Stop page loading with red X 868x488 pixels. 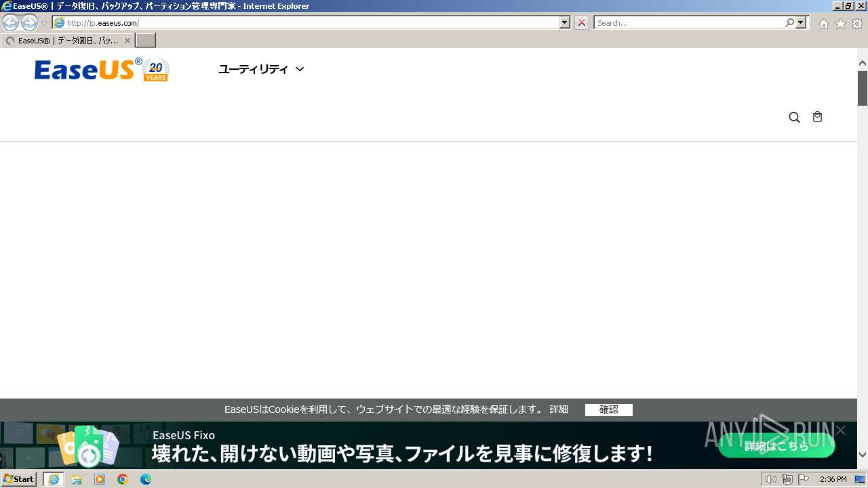(582, 23)
